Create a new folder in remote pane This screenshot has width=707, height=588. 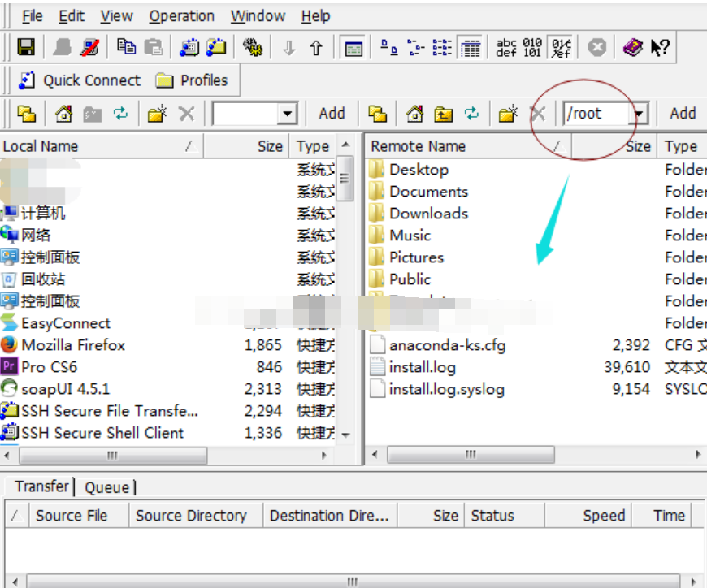(x=508, y=114)
